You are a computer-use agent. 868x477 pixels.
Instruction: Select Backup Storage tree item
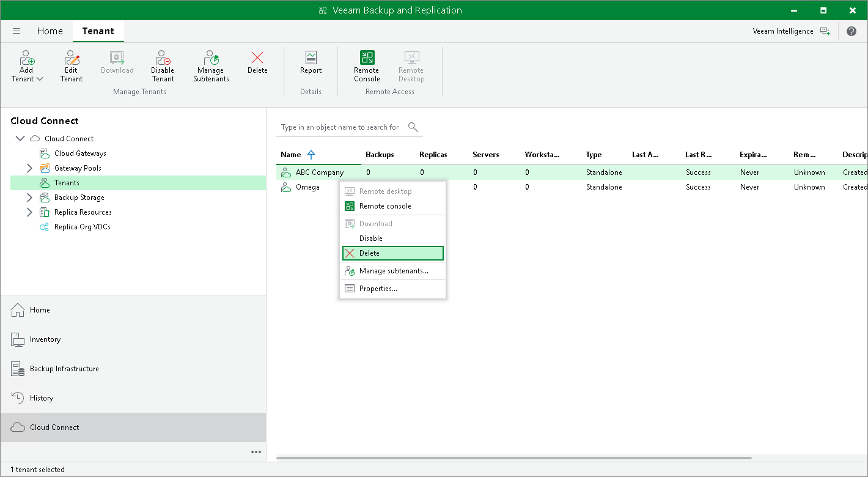click(x=79, y=198)
